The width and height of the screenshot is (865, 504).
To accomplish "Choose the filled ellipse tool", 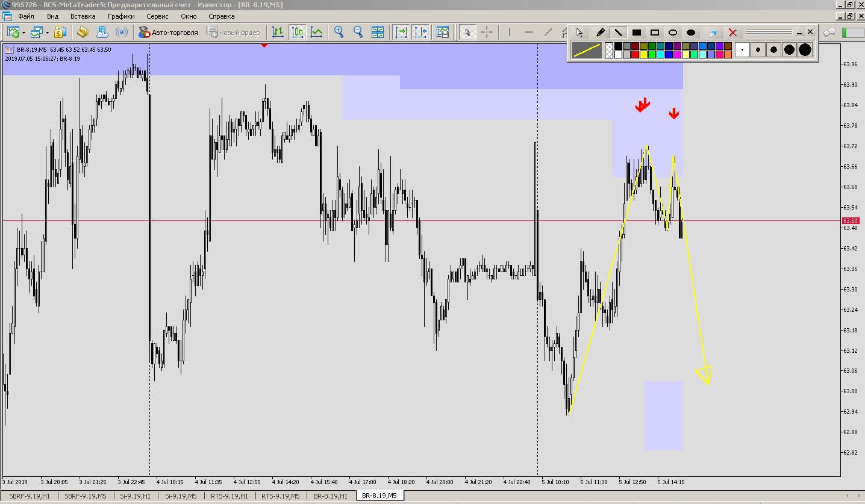I will pos(692,33).
